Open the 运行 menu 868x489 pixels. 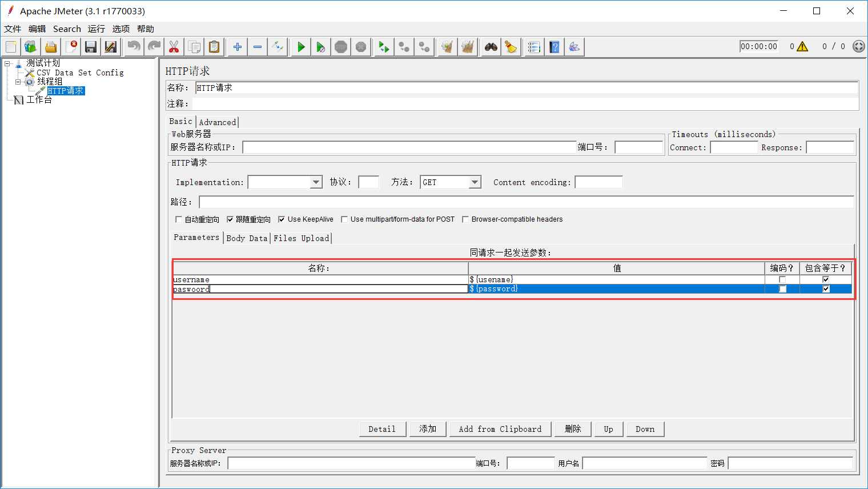pos(97,29)
